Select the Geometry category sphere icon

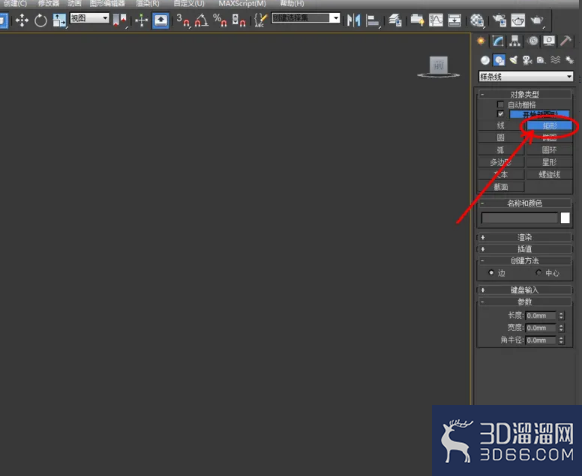coord(485,60)
